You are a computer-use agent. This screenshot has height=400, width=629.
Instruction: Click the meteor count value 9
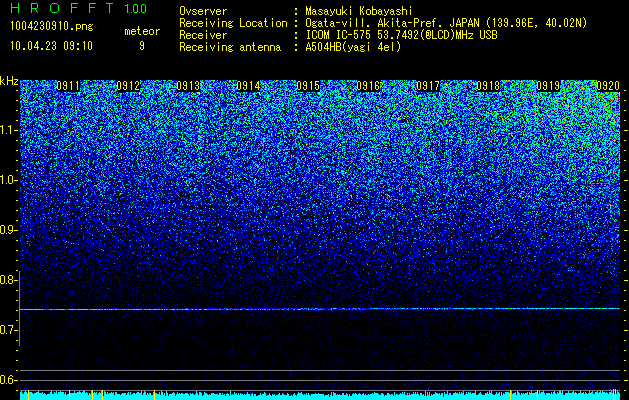pyautogui.click(x=142, y=46)
